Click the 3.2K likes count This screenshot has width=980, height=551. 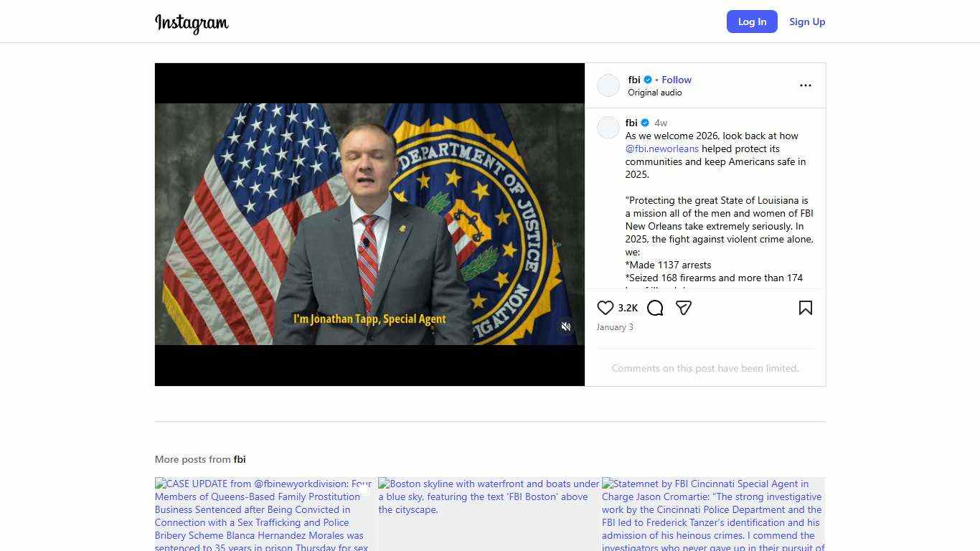pos(628,308)
